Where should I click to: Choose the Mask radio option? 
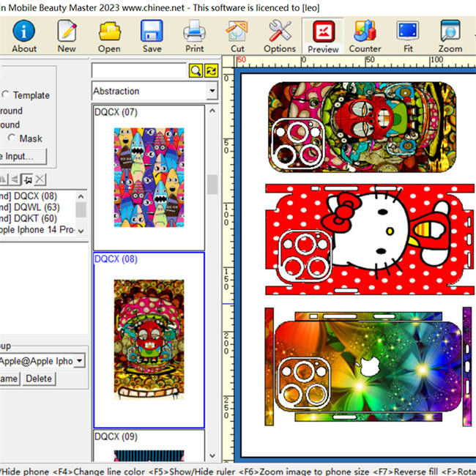coord(12,138)
